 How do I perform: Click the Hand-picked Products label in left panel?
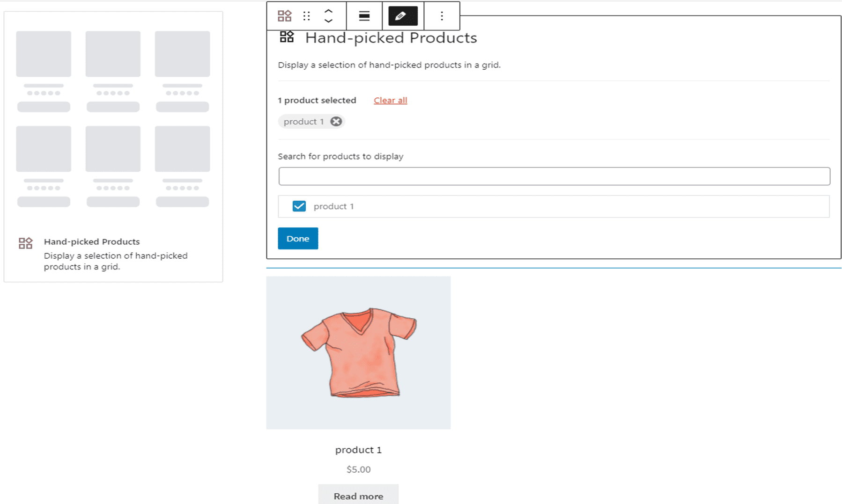point(92,241)
